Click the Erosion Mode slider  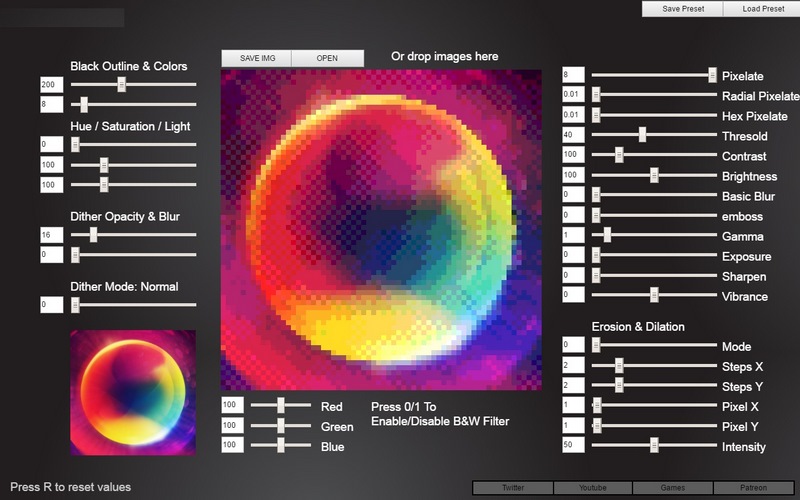(x=654, y=345)
